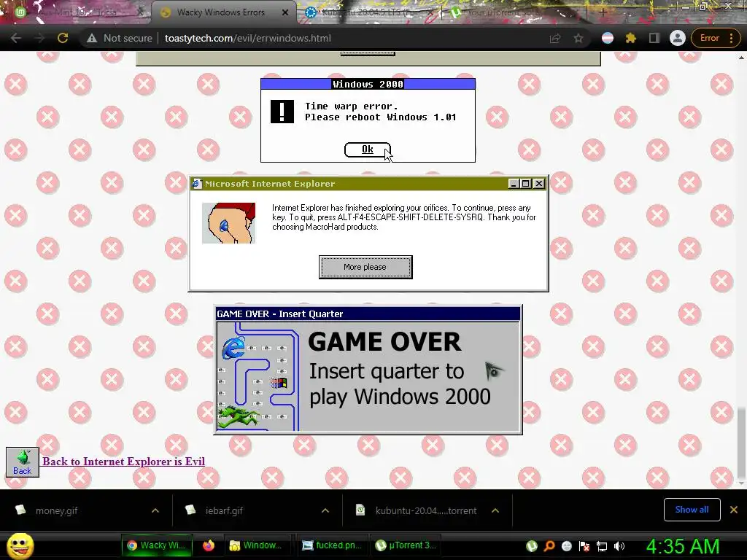The height and width of the screenshot is (560, 747).
Task: Close the Wacky Windows Errors tab
Action: (285, 12)
